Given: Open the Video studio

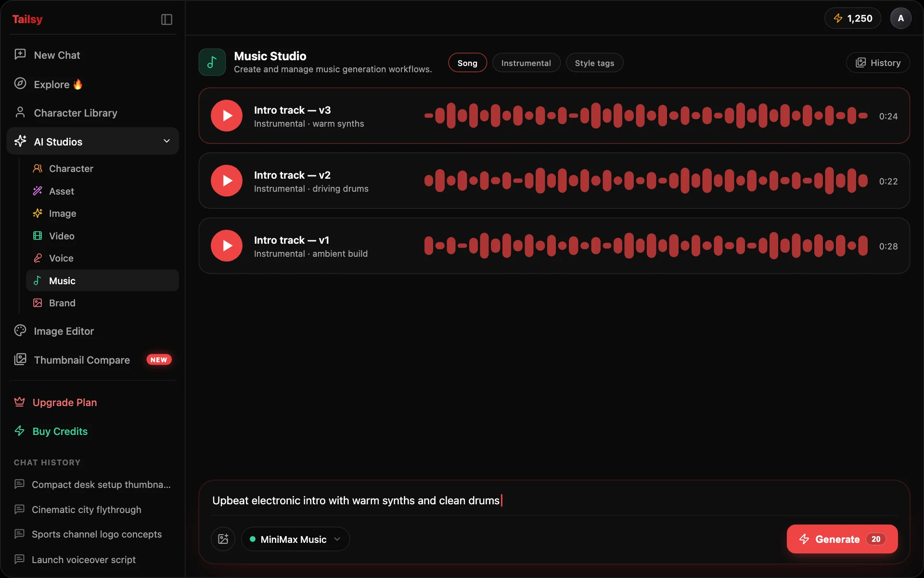Looking at the screenshot, I should 103,236.
